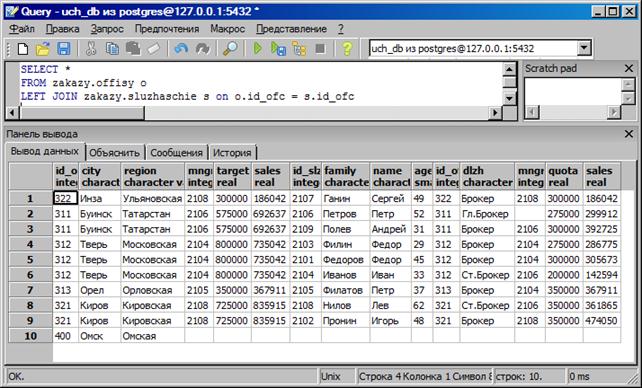Click the sales value 142594

(x=601, y=275)
